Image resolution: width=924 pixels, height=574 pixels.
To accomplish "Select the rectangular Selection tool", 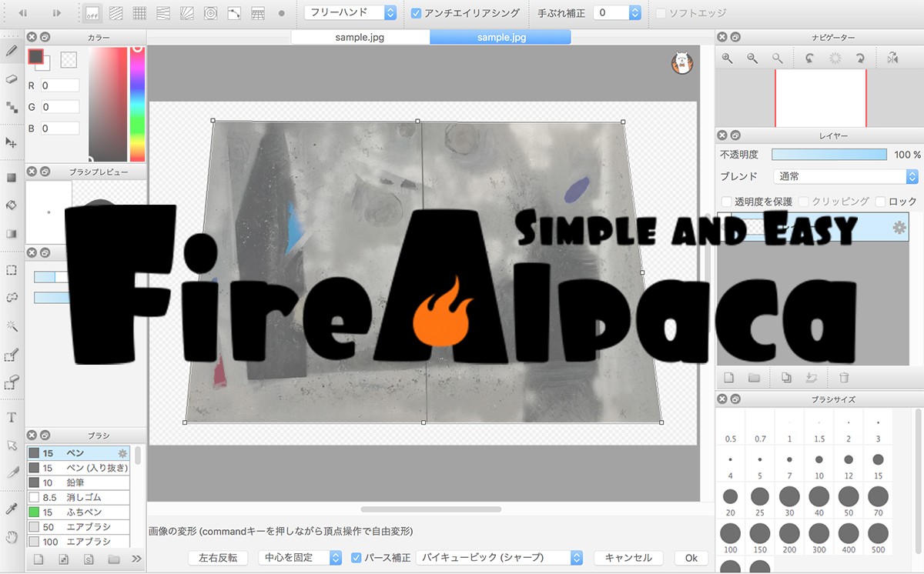I will [x=12, y=269].
